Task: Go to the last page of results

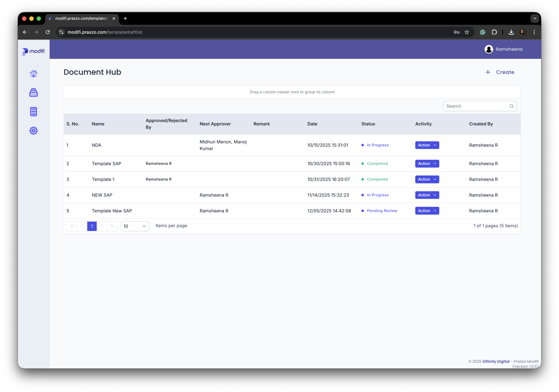Action: (112, 226)
